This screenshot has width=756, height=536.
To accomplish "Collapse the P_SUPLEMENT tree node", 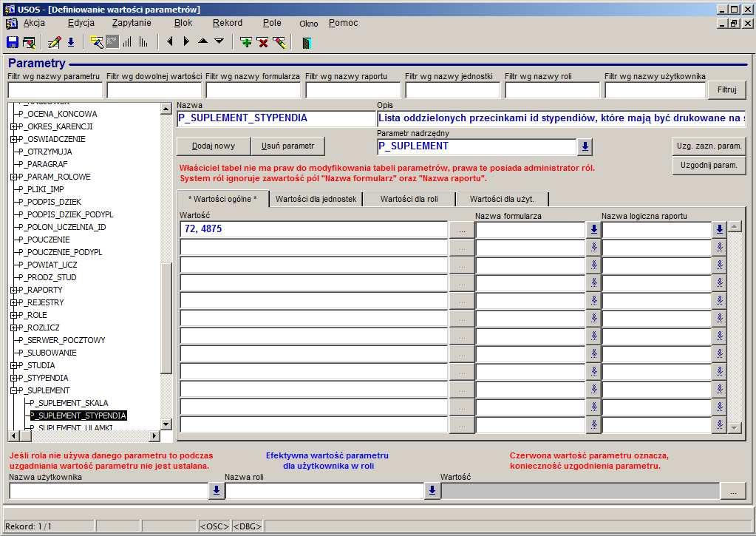I will point(13,390).
